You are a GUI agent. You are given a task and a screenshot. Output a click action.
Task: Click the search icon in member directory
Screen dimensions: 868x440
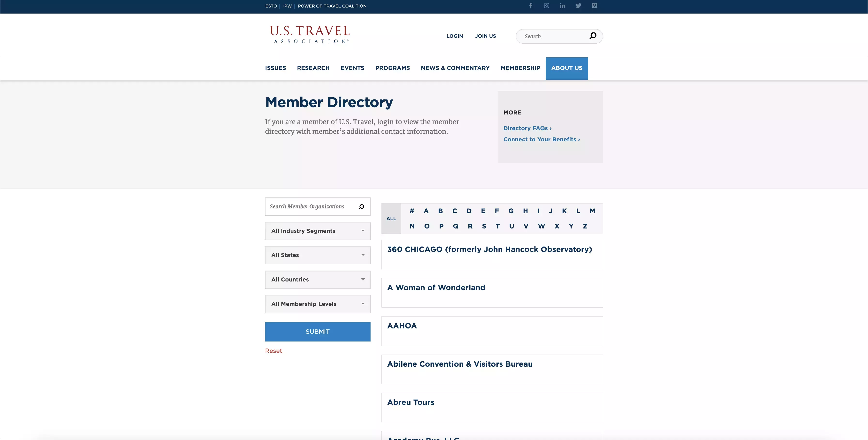pyautogui.click(x=362, y=206)
